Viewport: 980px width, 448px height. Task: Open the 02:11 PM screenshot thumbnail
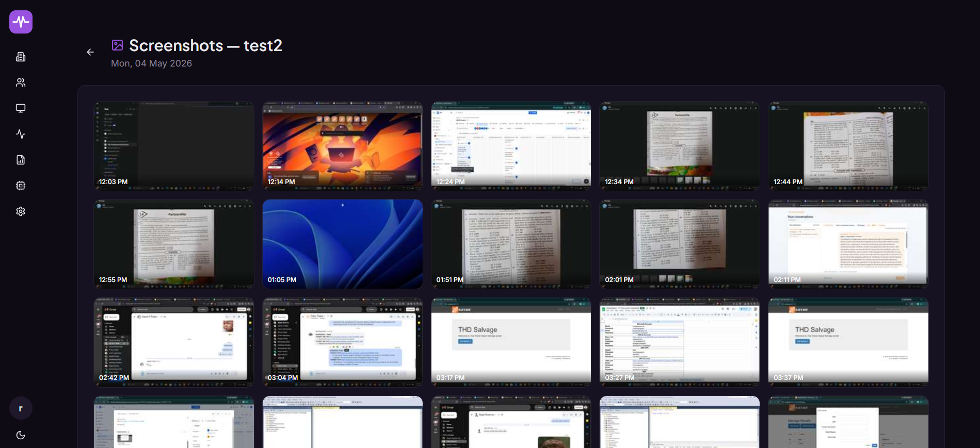click(848, 244)
